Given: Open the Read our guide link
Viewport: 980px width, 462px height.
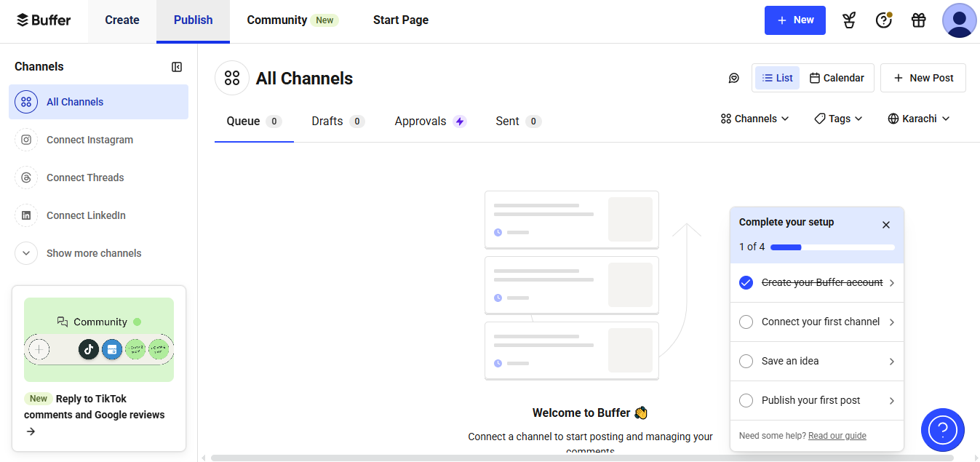Looking at the screenshot, I should [x=837, y=436].
